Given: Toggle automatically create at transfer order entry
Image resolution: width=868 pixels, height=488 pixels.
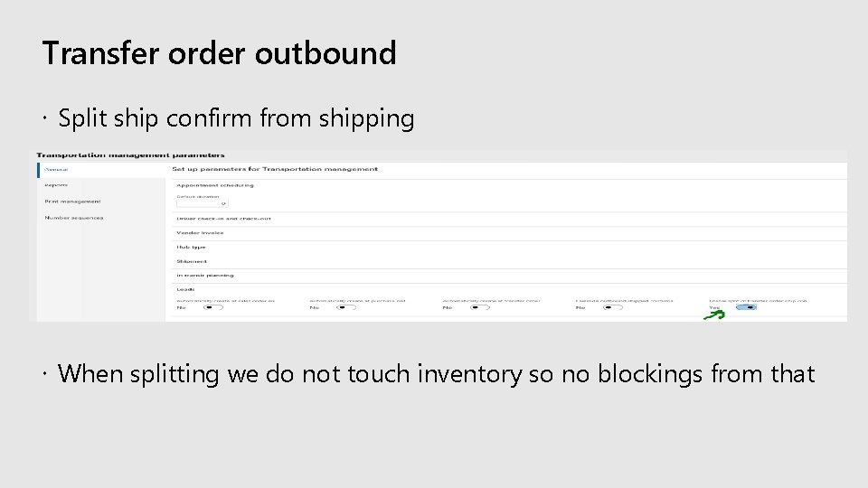Looking at the screenshot, I should click(x=479, y=307).
